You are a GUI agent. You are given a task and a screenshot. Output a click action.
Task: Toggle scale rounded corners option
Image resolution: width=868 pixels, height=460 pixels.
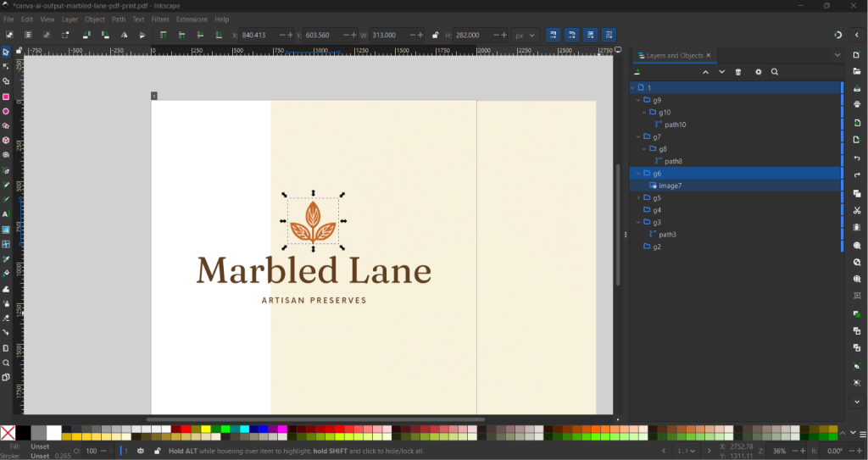571,35
